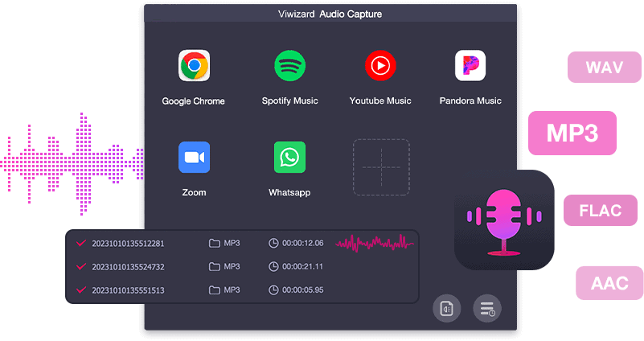
Task: Click clock icon beside 00:00:05.95
Action: [273, 290]
